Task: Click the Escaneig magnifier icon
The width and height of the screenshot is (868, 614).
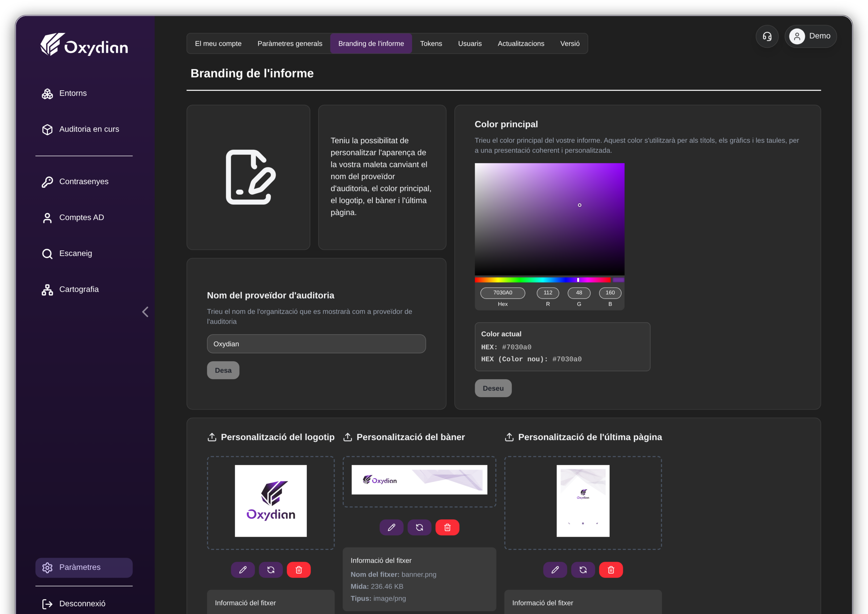Action: [x=47, y=254]
